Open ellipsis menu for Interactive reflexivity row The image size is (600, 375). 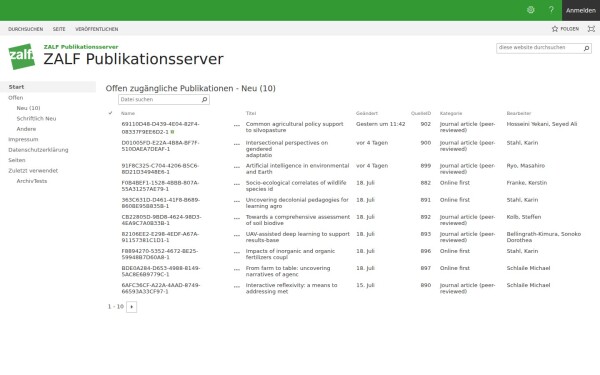(237, 286)
